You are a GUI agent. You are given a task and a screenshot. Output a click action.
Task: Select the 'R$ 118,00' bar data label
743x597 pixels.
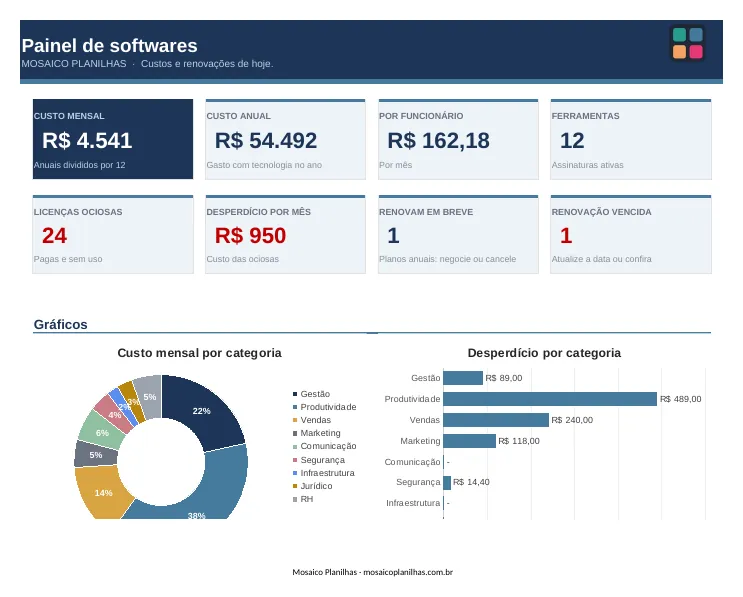coord(519,441)
